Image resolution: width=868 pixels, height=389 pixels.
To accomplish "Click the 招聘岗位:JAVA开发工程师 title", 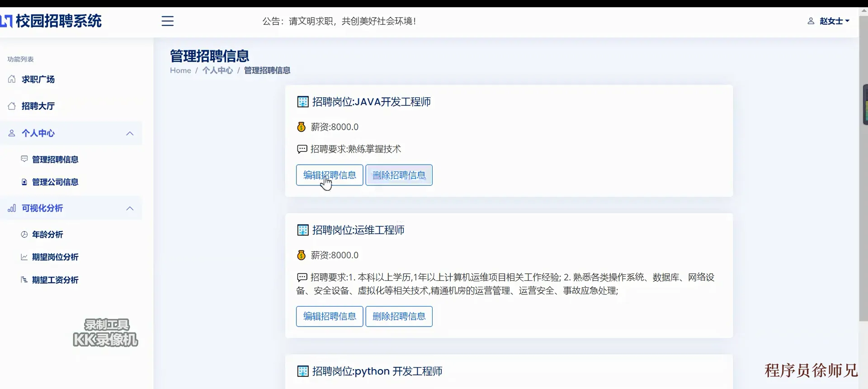I will pos(371,102).
